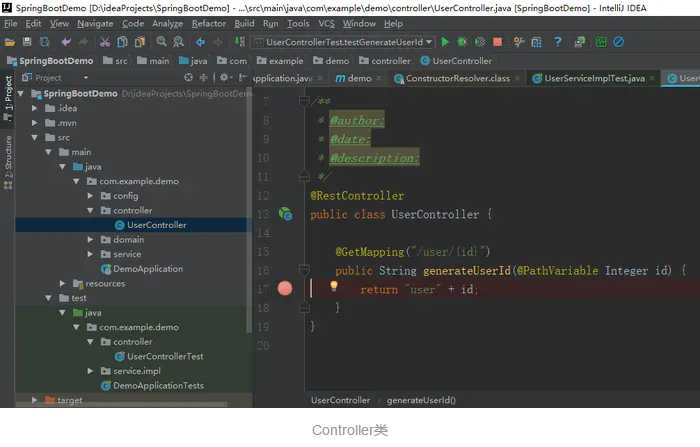Open the 1: Project tool window button
The width and height of the screenshot is (700, 447).
click(8, 98)
